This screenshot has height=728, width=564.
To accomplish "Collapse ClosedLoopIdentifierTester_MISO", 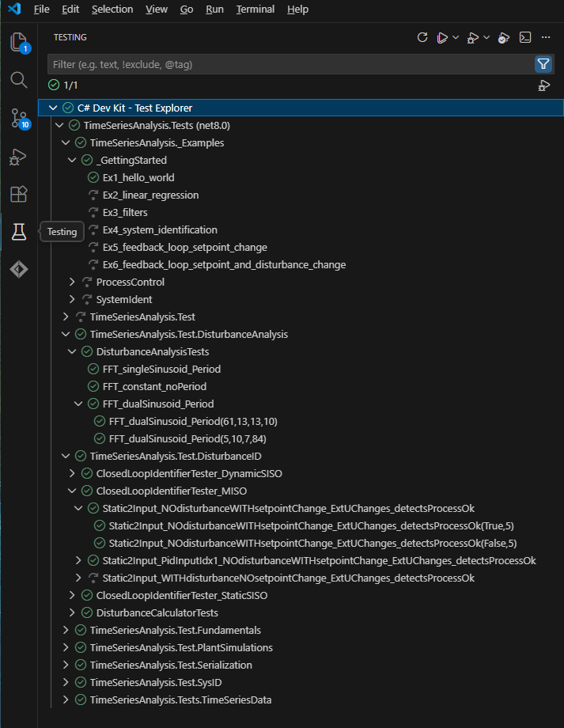I will point(72,491).
